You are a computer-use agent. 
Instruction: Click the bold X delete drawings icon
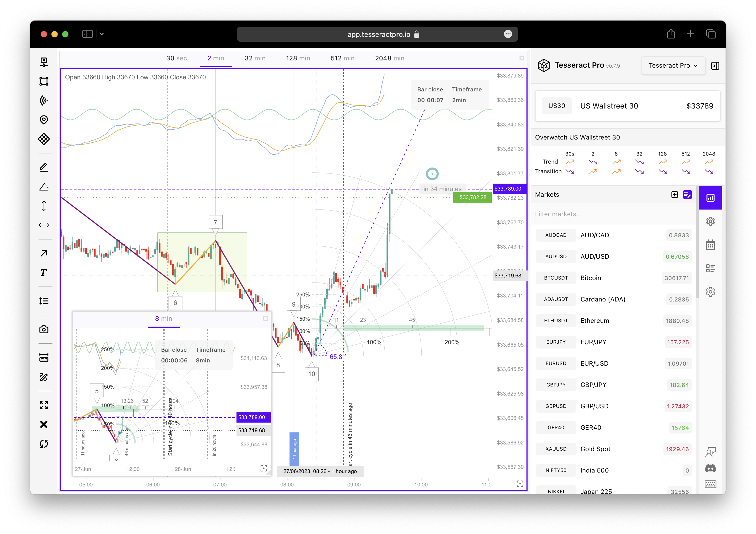pos(44,424)
